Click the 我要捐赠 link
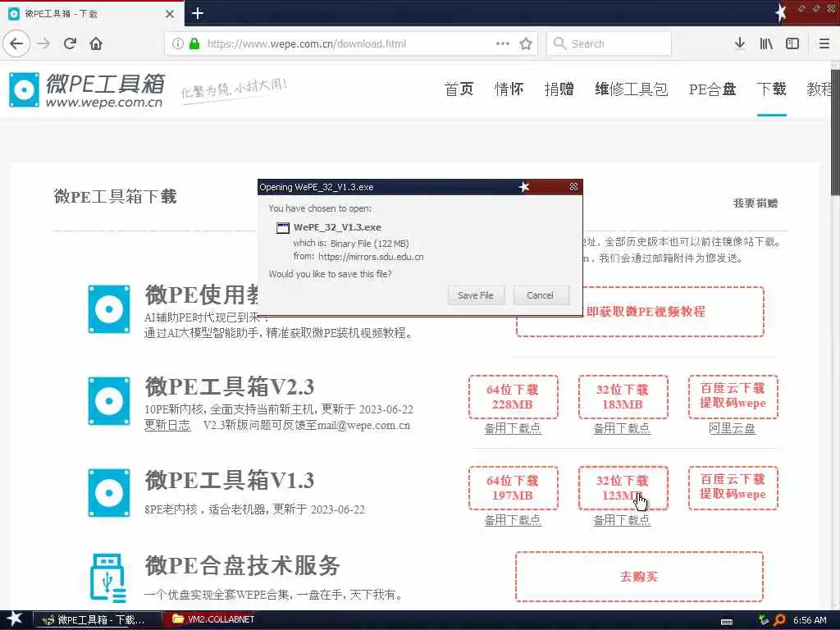The image size is (840, 630). pos(756,203)
